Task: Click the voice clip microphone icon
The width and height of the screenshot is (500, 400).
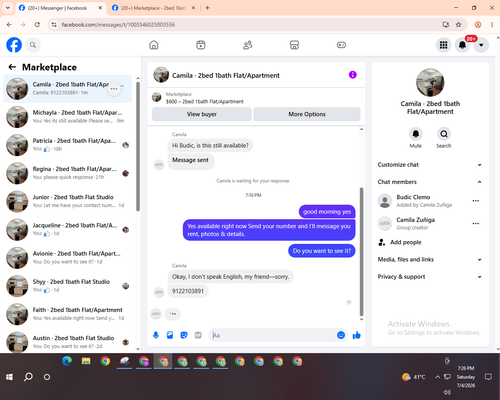Action: click(x=156, y=335)
